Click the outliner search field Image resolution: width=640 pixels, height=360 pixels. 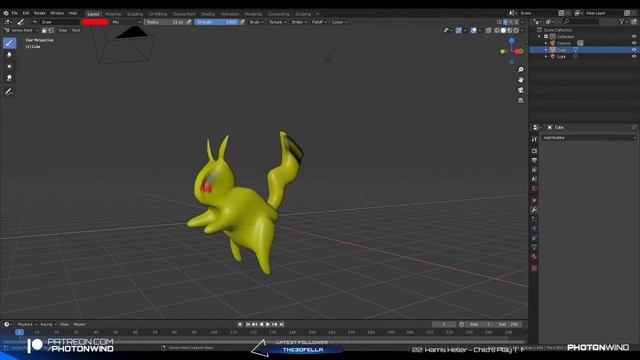tap(581, 22)
